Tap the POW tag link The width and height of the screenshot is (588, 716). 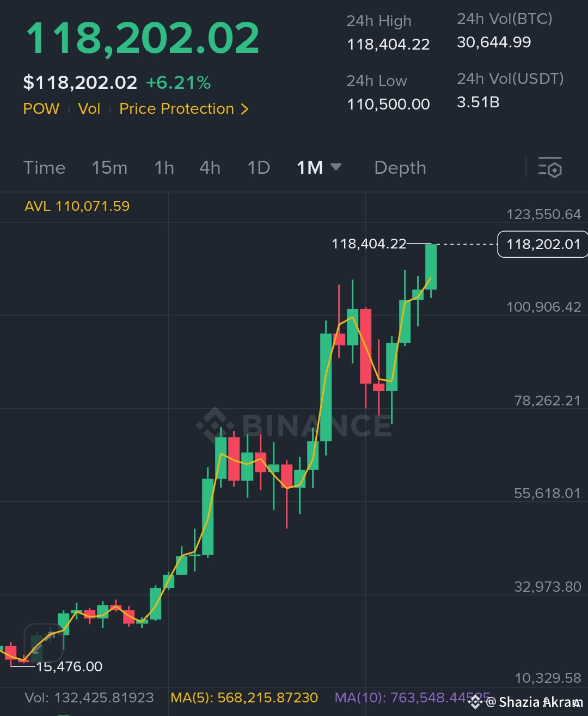point(41,108)
